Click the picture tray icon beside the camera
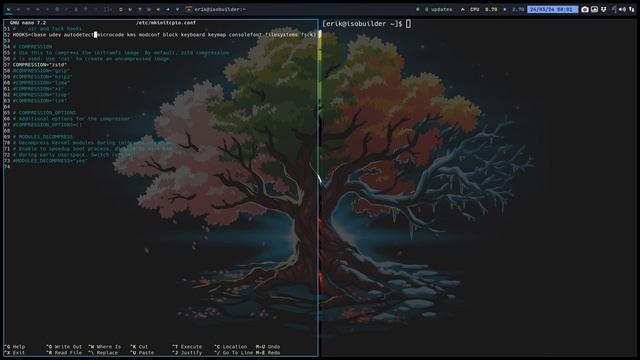The height and width of the screenshot is (360, 640). click(x=594, y=9)
